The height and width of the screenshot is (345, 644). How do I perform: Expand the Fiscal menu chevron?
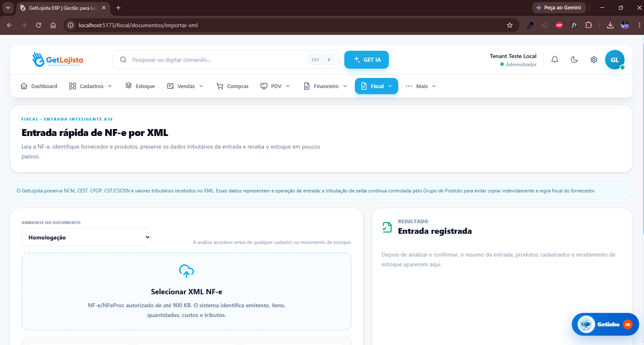(390, 86)
